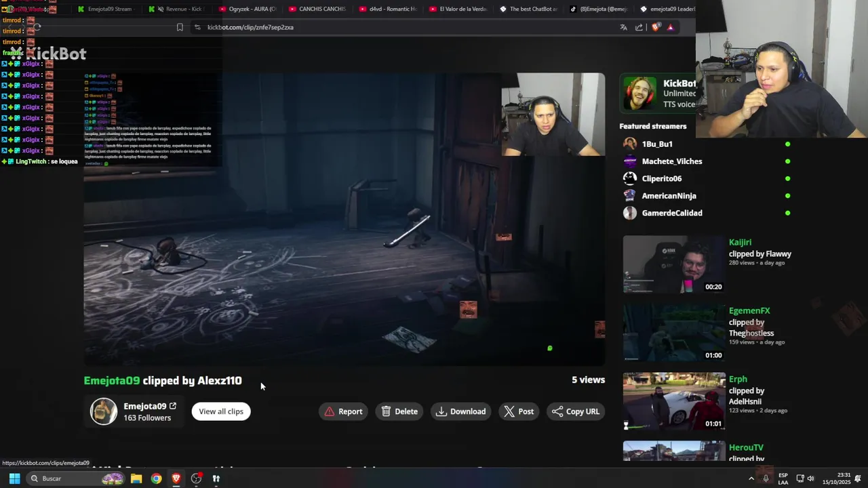Open File Explorer from taskbar
The width and height of the screenshot is (868, 488).
(136, 479)
